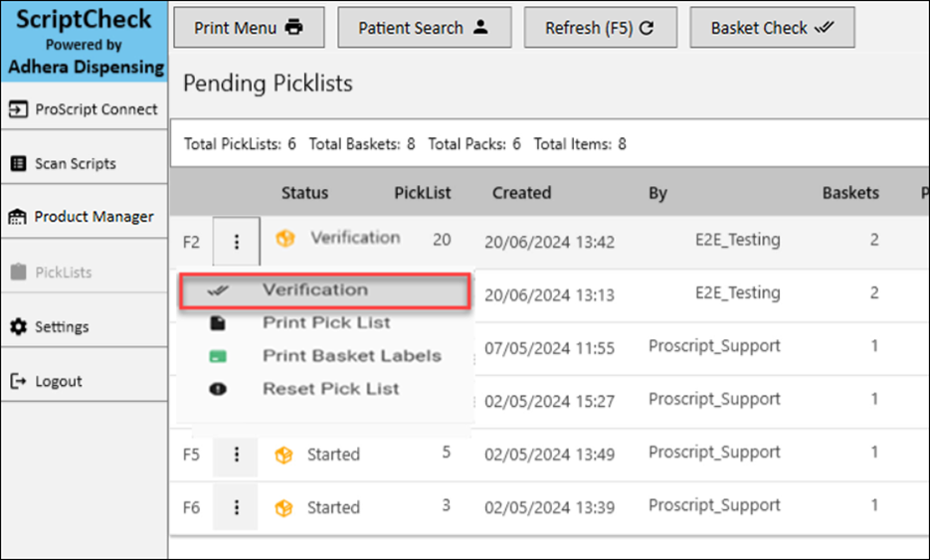Click Total Baskets: 8 summary text
930x560 pixels.
click(362, 144)
